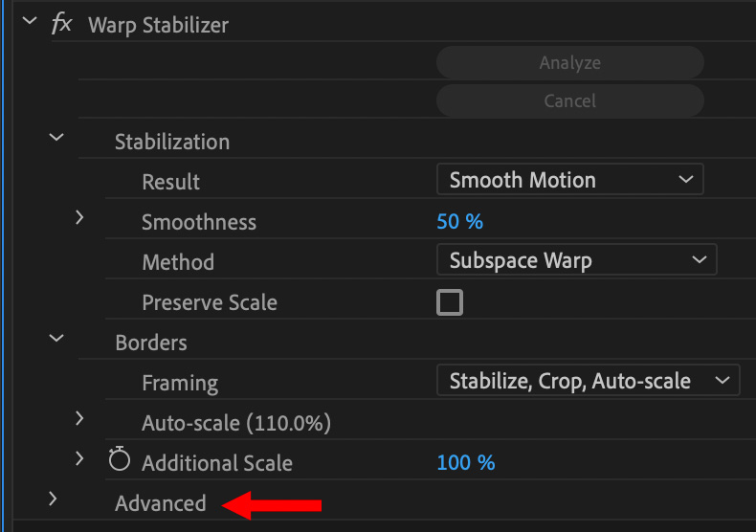Click the Smoothness 50 % value
Screen dimensions: 756x532
[x=460, y=222]
